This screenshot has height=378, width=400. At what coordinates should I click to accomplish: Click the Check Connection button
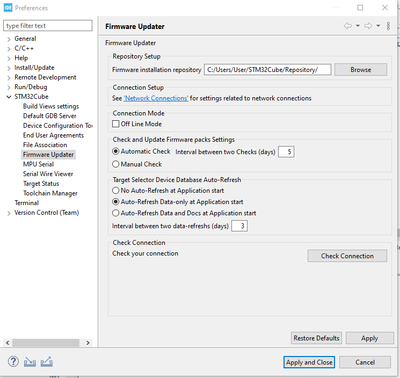pos(347,256)
